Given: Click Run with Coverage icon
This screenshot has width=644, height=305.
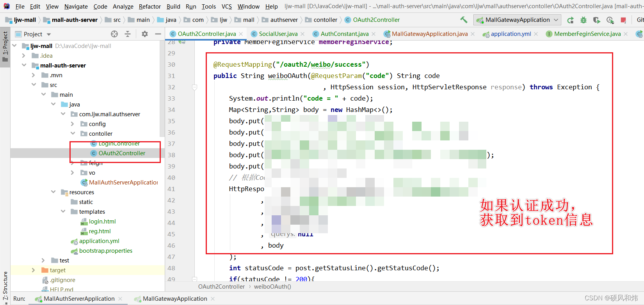Looking at the screenshot, I should pyautogui.click(x=597, y=20).
